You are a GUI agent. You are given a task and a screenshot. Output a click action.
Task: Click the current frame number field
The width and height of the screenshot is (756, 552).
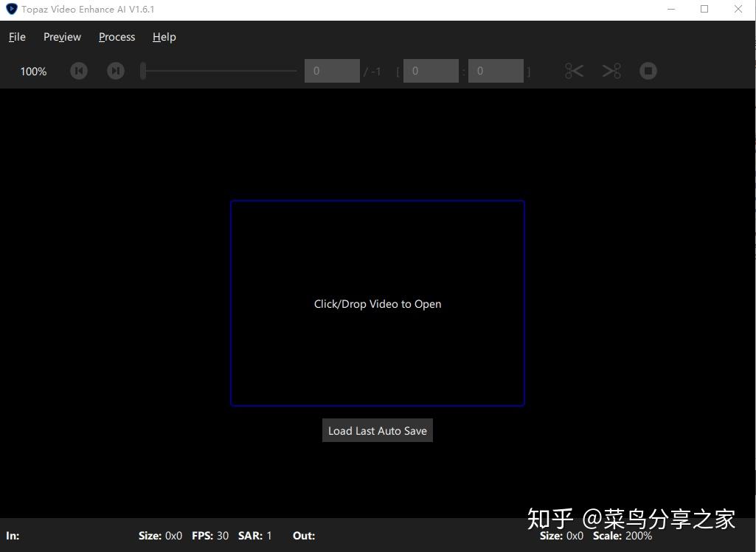332,71
